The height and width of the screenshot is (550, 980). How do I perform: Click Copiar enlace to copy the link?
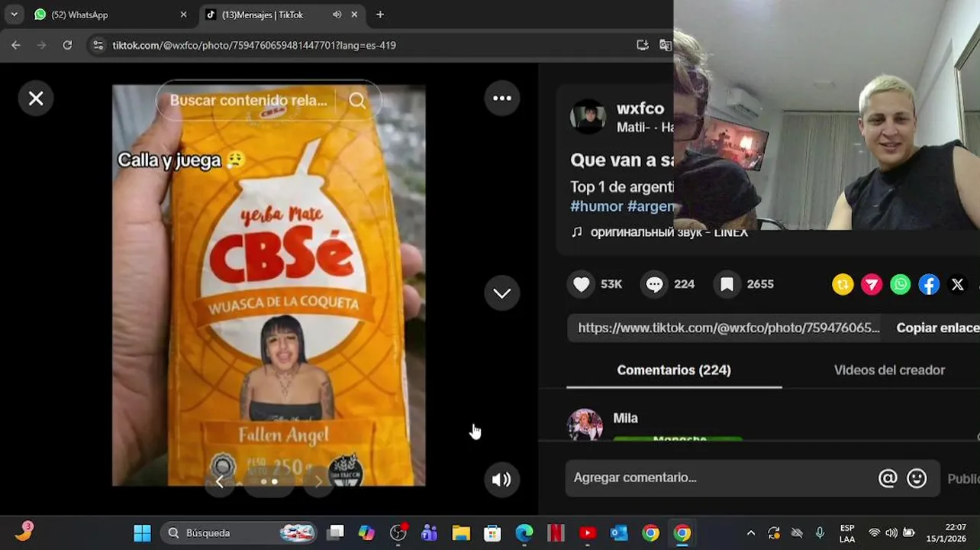(x=937, y=328)
